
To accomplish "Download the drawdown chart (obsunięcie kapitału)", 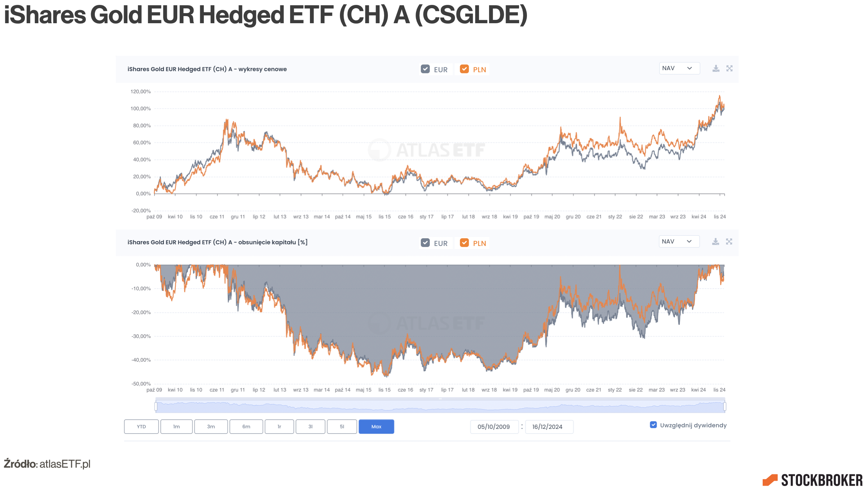I will click(715, 242).
